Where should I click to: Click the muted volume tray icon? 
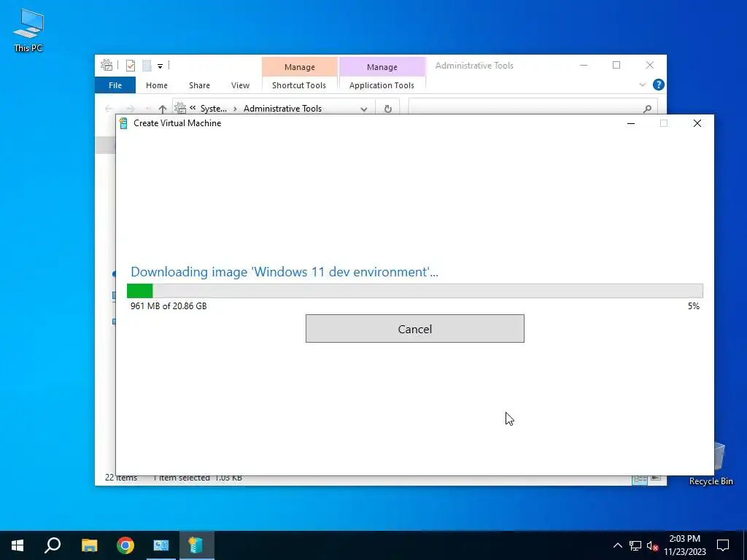click(653, 546)
